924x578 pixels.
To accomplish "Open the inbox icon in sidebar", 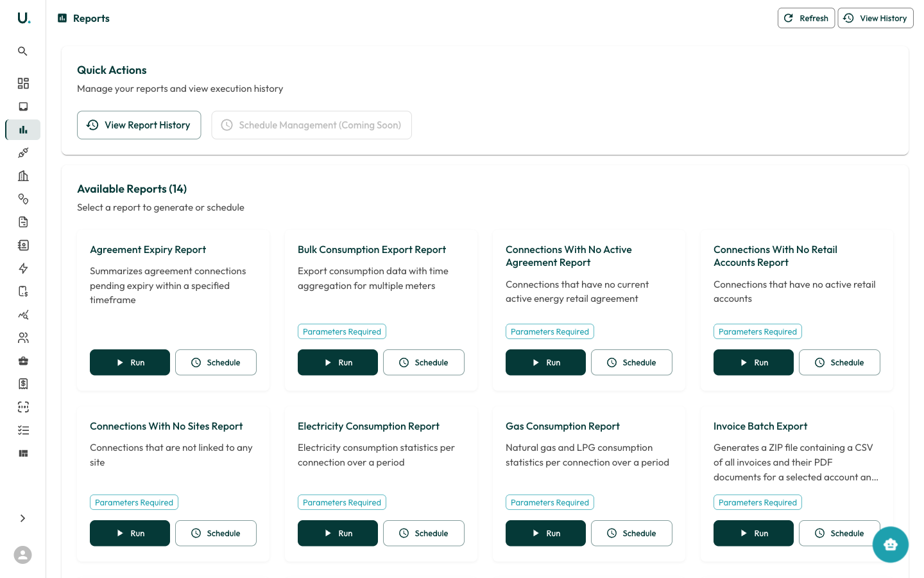I will [x=23, y=107].
